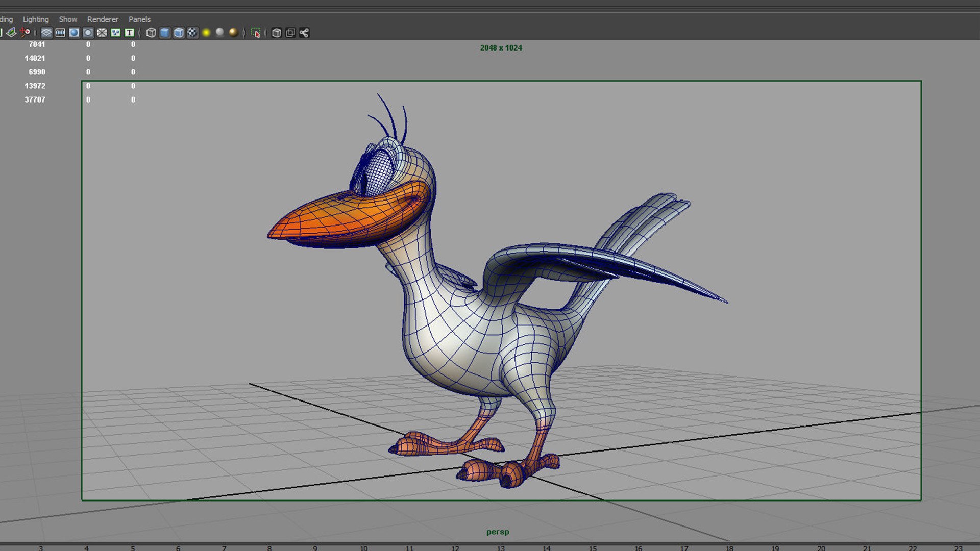Toggle the Film Gate icon
Screen dimensions: 980x551
[x=60, y=33]
